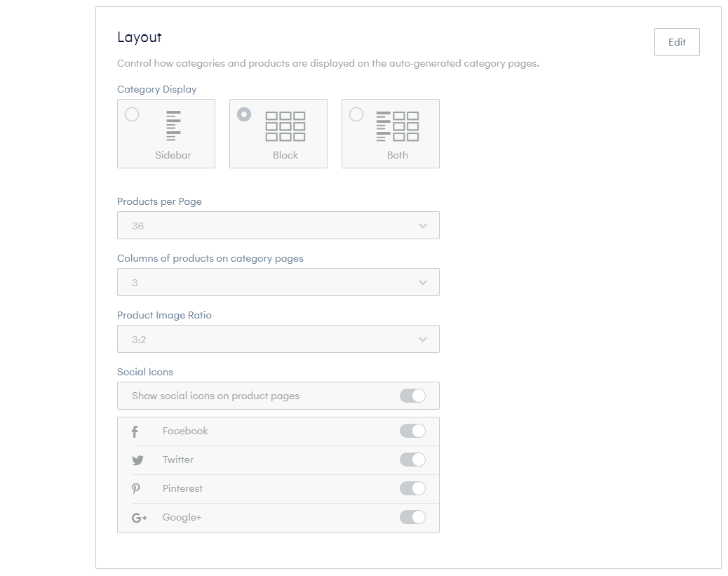The height and width of the screenshot is (576, 728).
Task: Disable the Facebook social toggle
Action: click(412, 431)
